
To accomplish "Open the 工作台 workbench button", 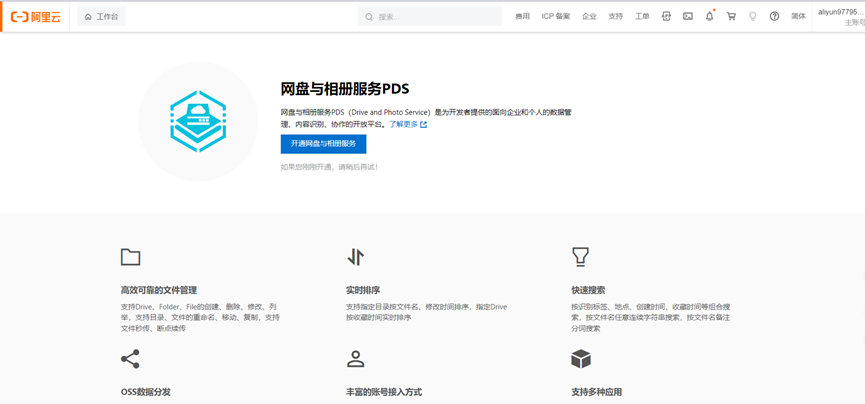I will tap(102, 17).
